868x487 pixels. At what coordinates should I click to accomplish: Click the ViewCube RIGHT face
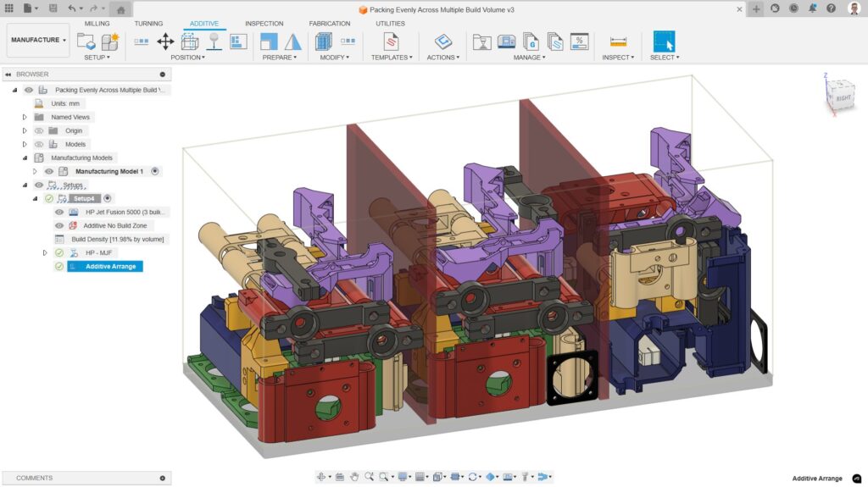843,98
